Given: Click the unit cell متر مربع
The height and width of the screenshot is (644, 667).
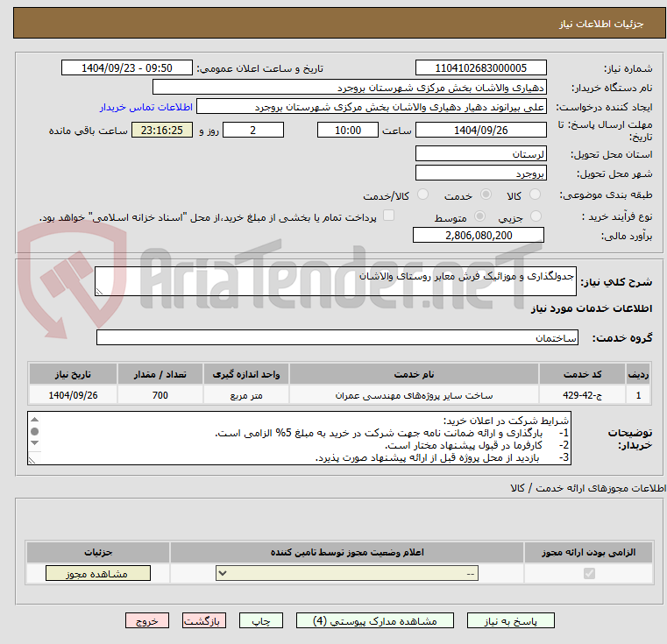Looking at the screenshot, I should tap(246, 395).
